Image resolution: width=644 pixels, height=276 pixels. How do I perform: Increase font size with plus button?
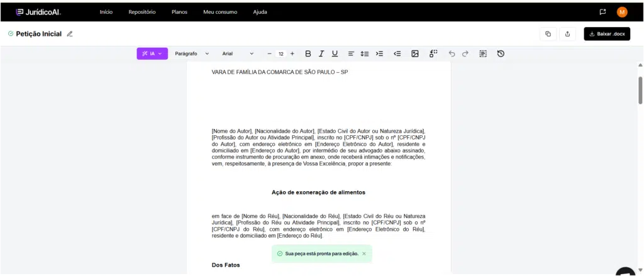pyautogui.click(x=292, y=54)
